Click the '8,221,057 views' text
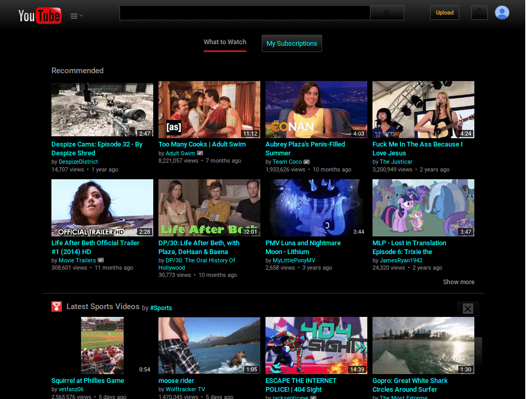The height and width of the screenshot is (399, 532). point(178,161)
